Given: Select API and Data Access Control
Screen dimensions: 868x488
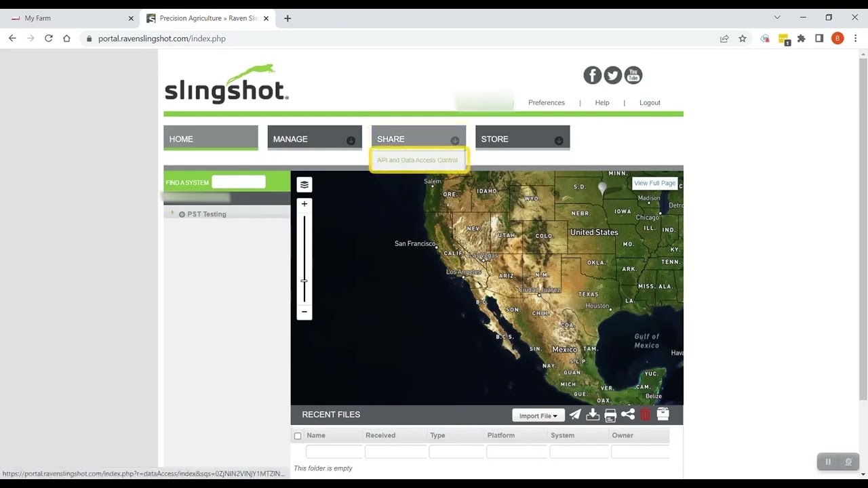Looking at the screenshot, I should 418,161.
